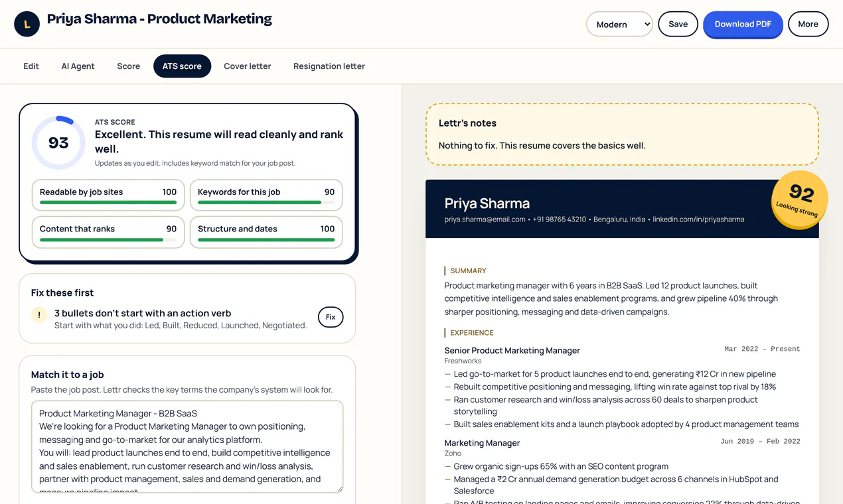Click the Structure and dates score card

[266, 232]
